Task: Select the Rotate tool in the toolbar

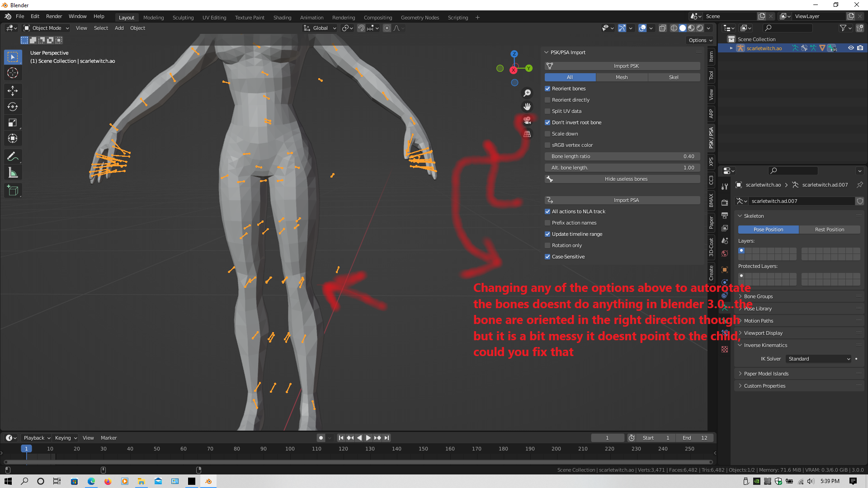Action: pos(13,107)
